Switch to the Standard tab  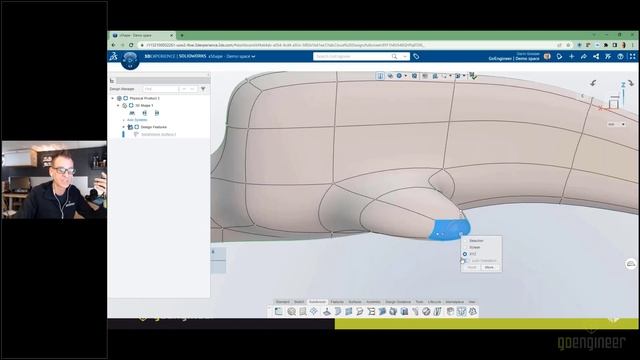(282, 302)
